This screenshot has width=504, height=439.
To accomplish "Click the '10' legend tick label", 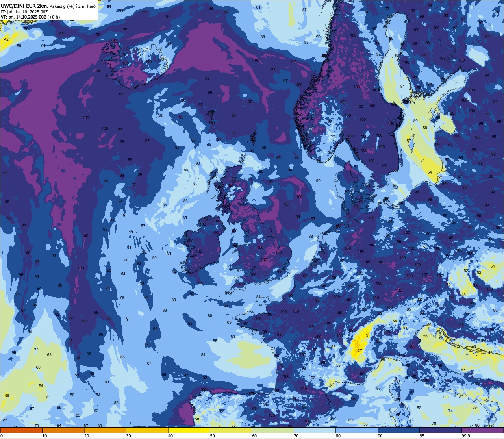I will (44, 436).
